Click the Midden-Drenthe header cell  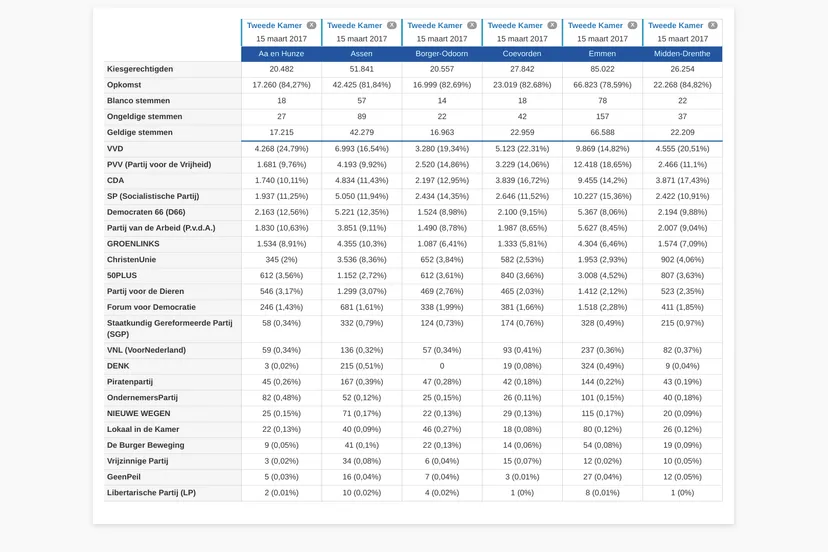pos(682,54)
